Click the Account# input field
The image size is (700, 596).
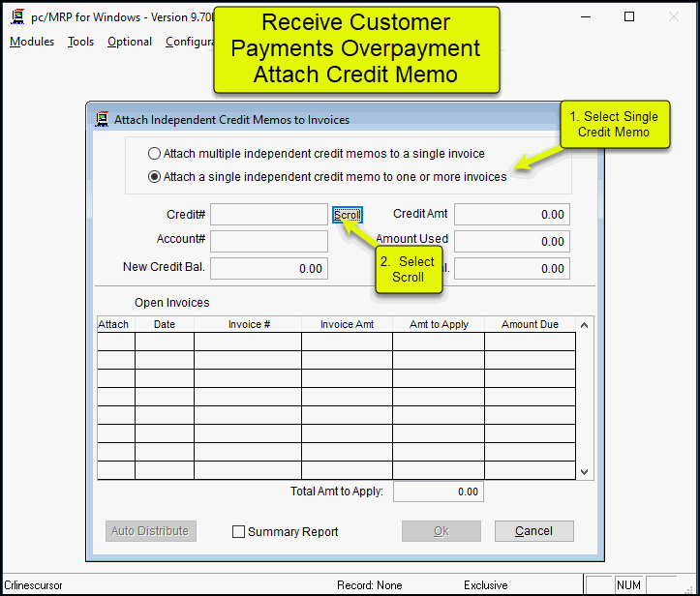pyautogui.click(x=269, y=241)
